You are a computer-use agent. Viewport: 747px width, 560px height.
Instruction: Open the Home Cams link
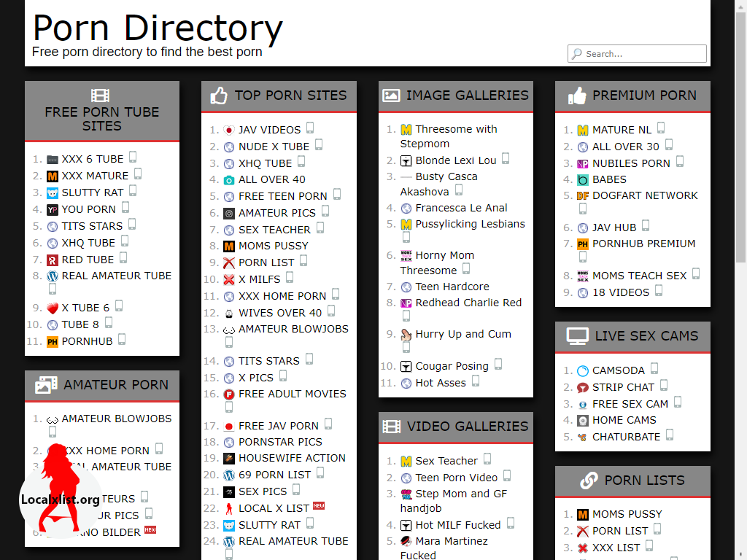coord(624,420)
